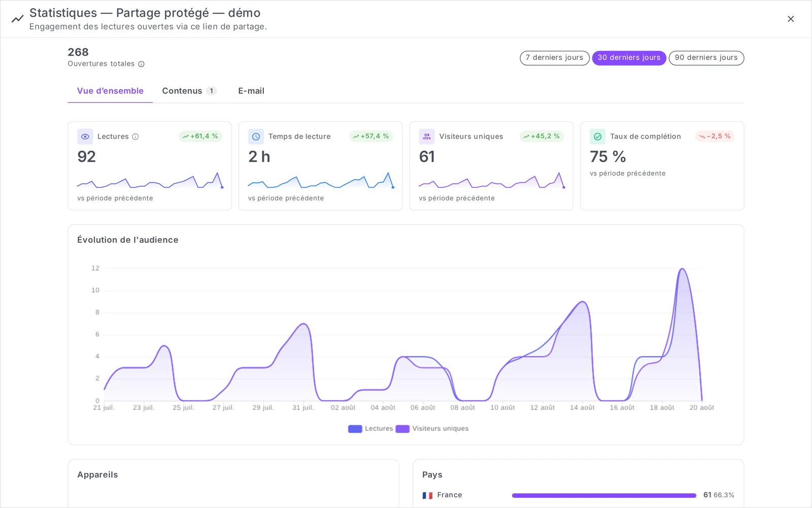This screenshot has height=508, width=812.
Task: Click the 75 % completion value
Action: point(608,156)
